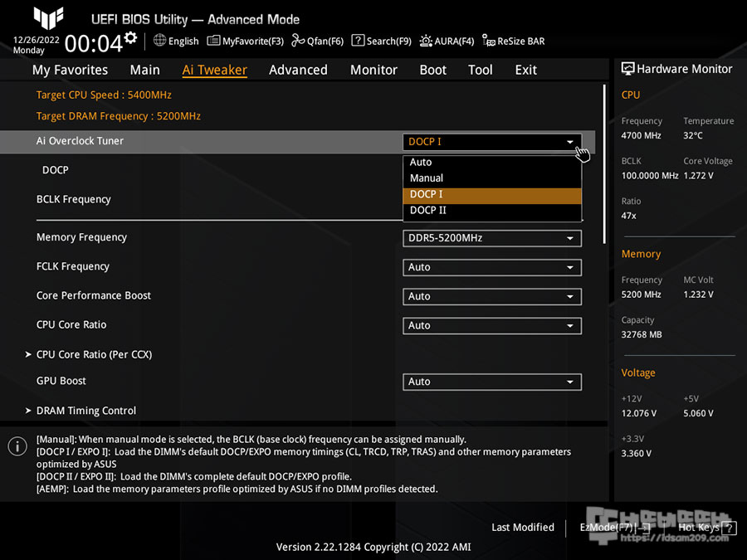
Task: Click the Ratio 47x value
Action: click(x=628, y=216)
